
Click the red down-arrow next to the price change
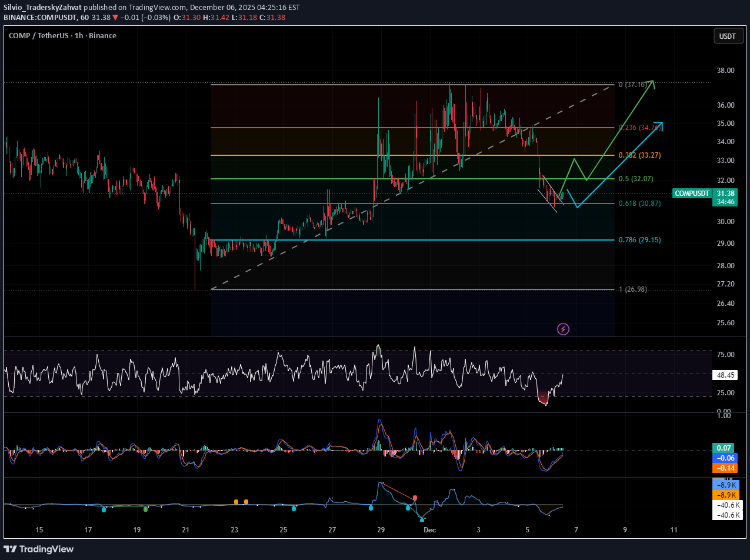pyautogui.click(x=116, y=17)
